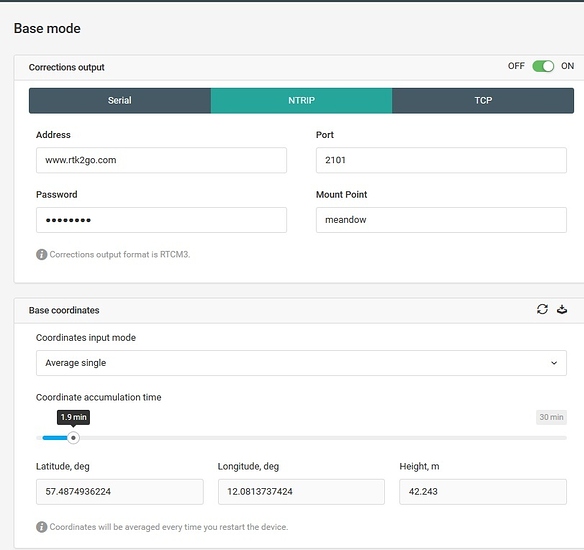The width and height of the screenshot is (584, 550).
Task: Click the 30 min maximum label
Action: click(x=551, y=417)
